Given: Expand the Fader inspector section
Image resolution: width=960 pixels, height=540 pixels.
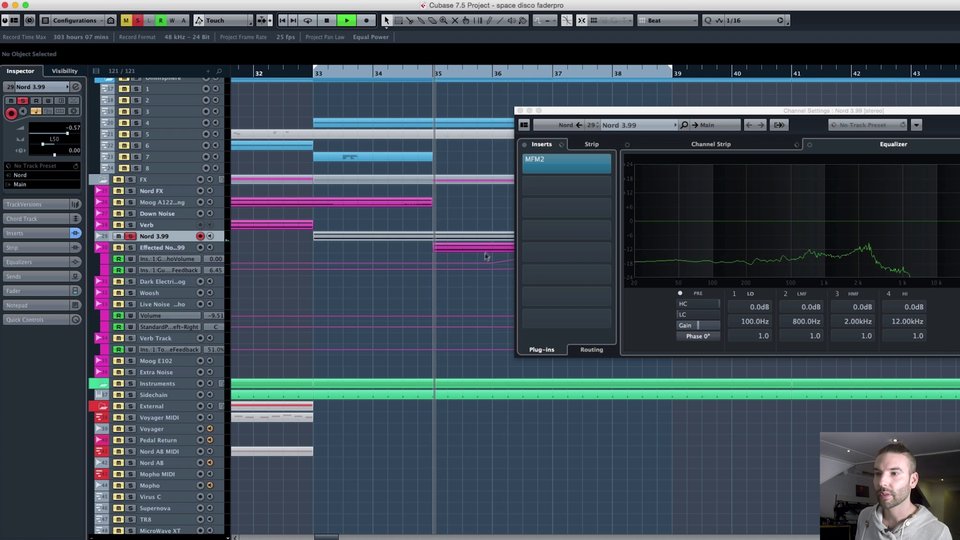Looking at the screenshot, I should pyautogui.click(x=42, y=291).
